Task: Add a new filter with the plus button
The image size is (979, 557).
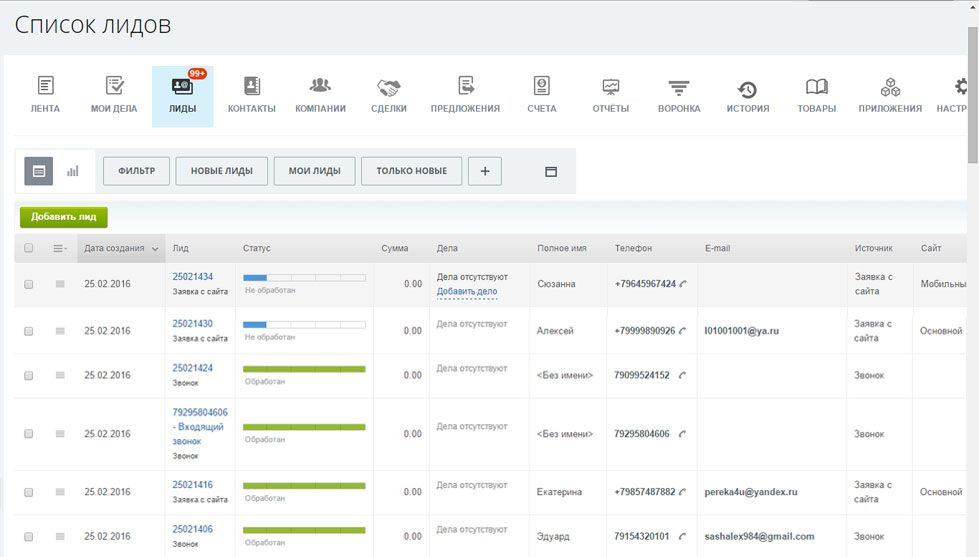Action: (485, 171)
